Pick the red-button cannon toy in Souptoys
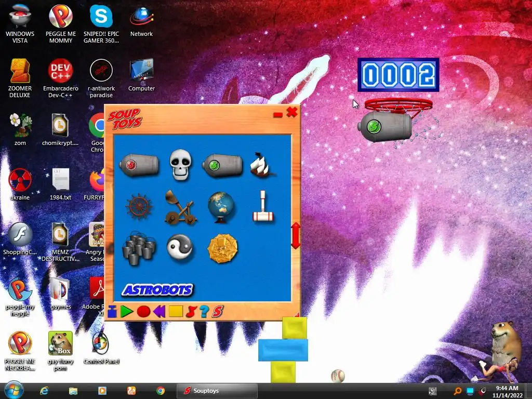The image size is (532, 399). pyautogui.click(x=139, y=165)
